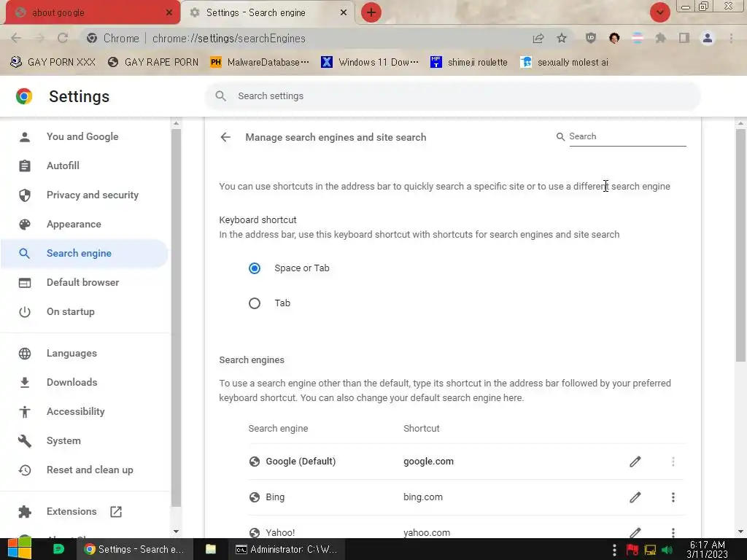Viewport: 747px width, 560px height.
Task: Open the tab search dropdown arrow
Action: [x=659, y=12]
